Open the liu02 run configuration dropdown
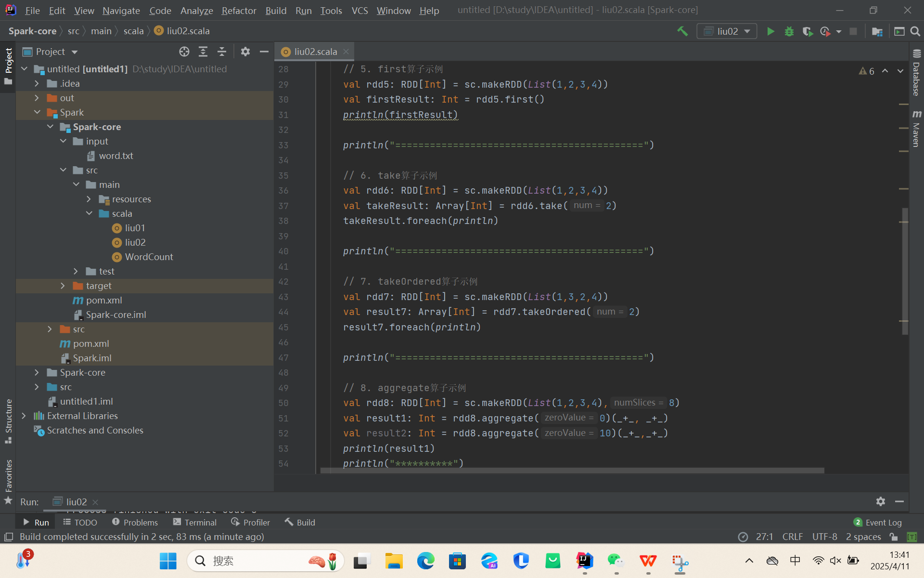This screenshot has width=924, height=578. coord(727,31)
